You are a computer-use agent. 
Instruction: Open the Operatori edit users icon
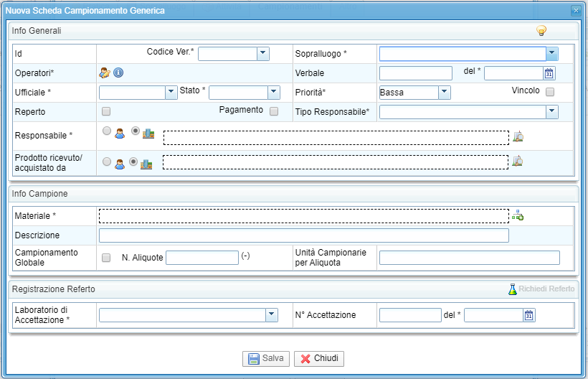[x=105, y=72]
